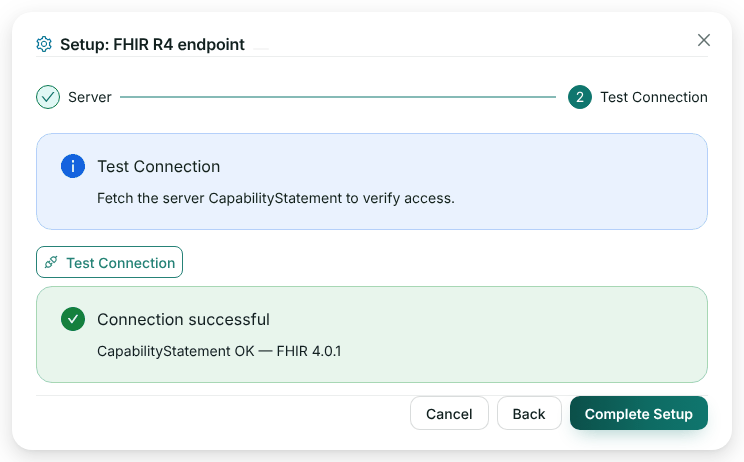Cancel the FHIR endpoint setup
The image size is (744, 462).
[x=449, y=413]
